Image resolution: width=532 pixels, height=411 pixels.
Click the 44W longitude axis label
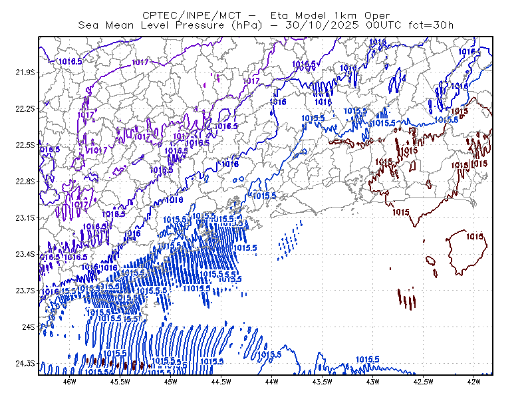tap(271, 382)
